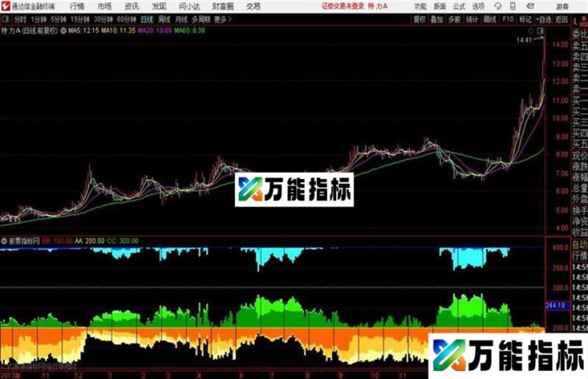Open the 行情 menu
The image size is (588, 379).
pyautogui.click(x=77, y=7)
